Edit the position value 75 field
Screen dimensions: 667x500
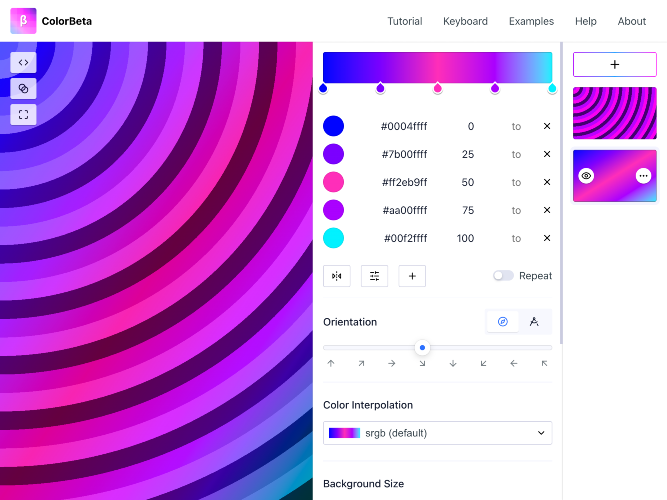[x=467, y=211]
